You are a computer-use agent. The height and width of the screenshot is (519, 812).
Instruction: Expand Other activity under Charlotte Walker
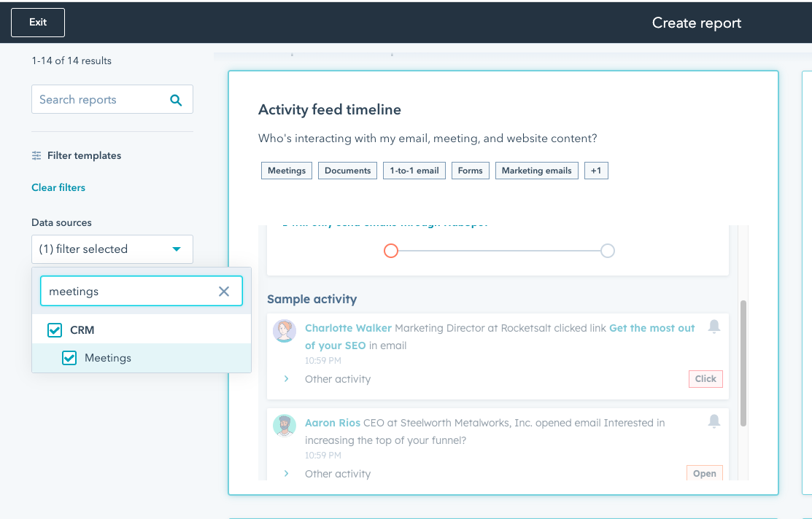(x=286, y=379)
